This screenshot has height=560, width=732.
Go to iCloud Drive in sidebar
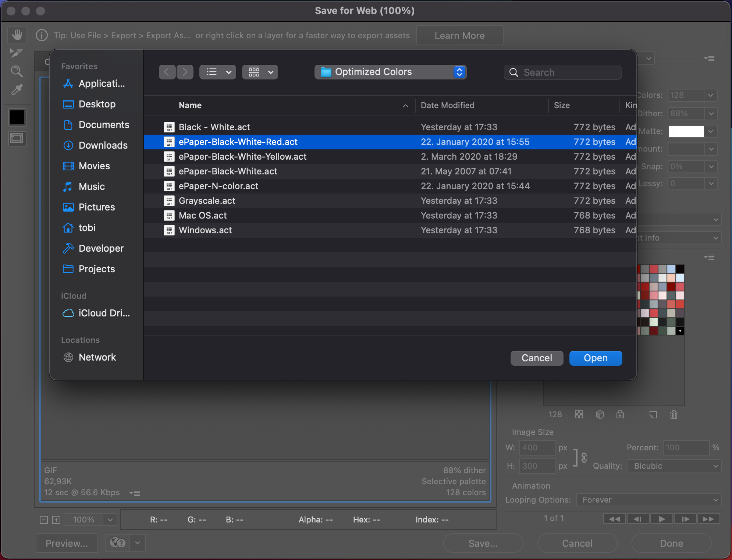pos(104,313)
